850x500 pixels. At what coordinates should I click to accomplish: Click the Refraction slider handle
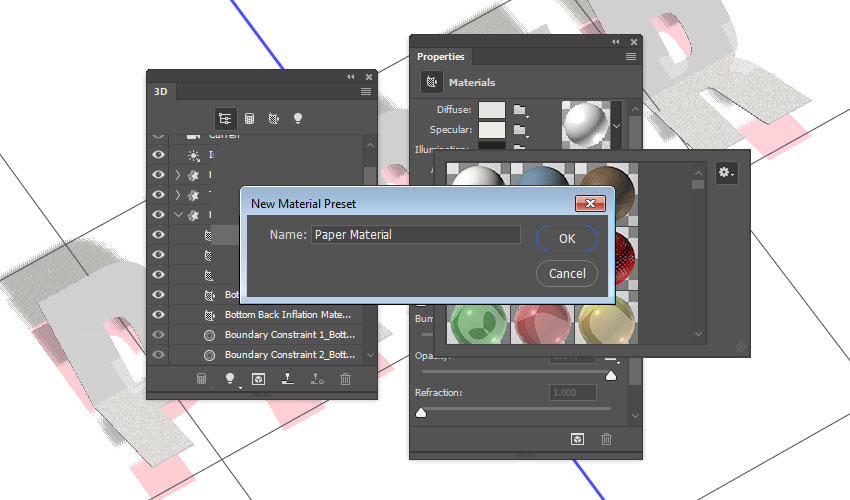coord(421,413)
